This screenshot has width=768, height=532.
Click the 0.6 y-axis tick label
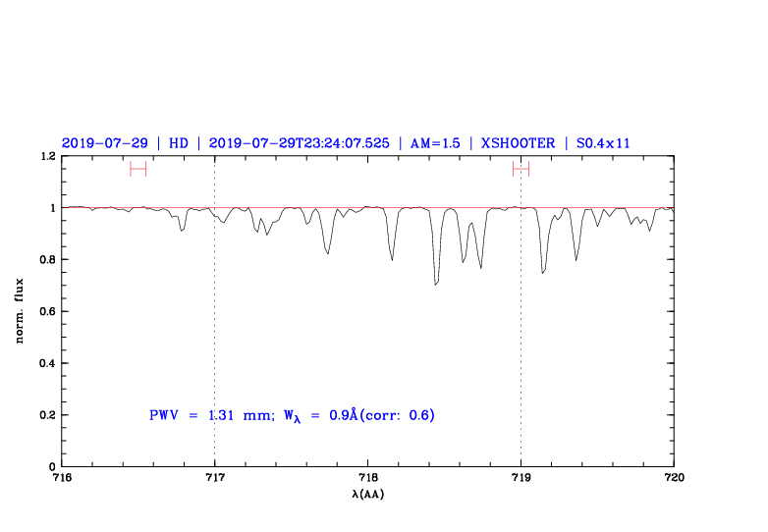coord(46,312)
